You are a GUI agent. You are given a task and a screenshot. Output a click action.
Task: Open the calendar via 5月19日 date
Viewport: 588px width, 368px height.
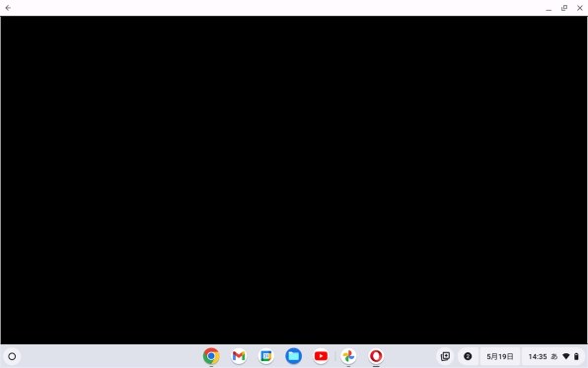click(500, 356)
